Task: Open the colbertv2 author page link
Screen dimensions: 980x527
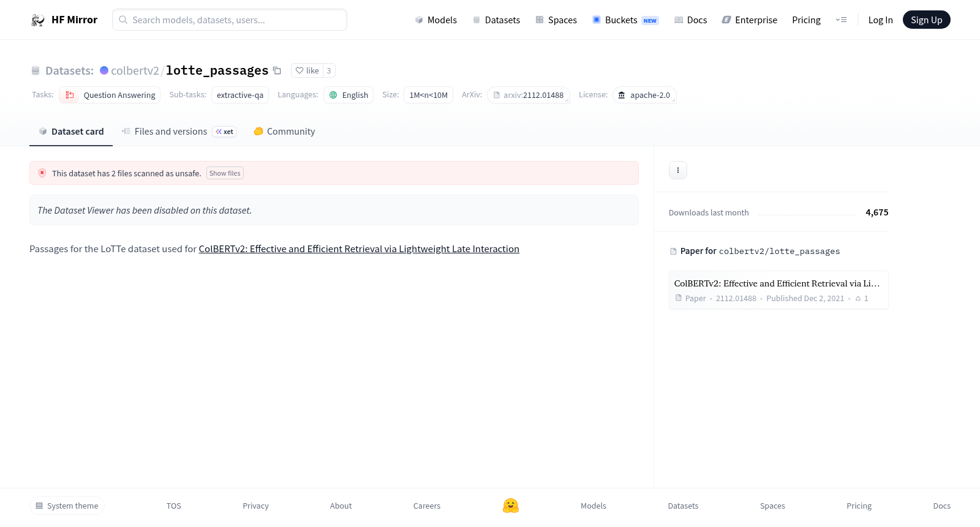Action: click(135, 70)
